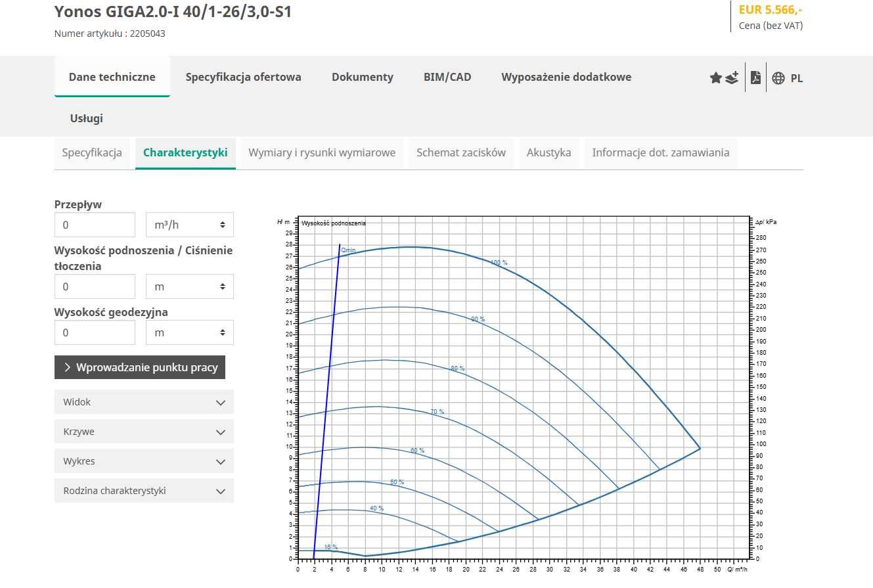Expand Rodzina charakterystyki section
Screen dimensions: 873x588
pos(144,491)
